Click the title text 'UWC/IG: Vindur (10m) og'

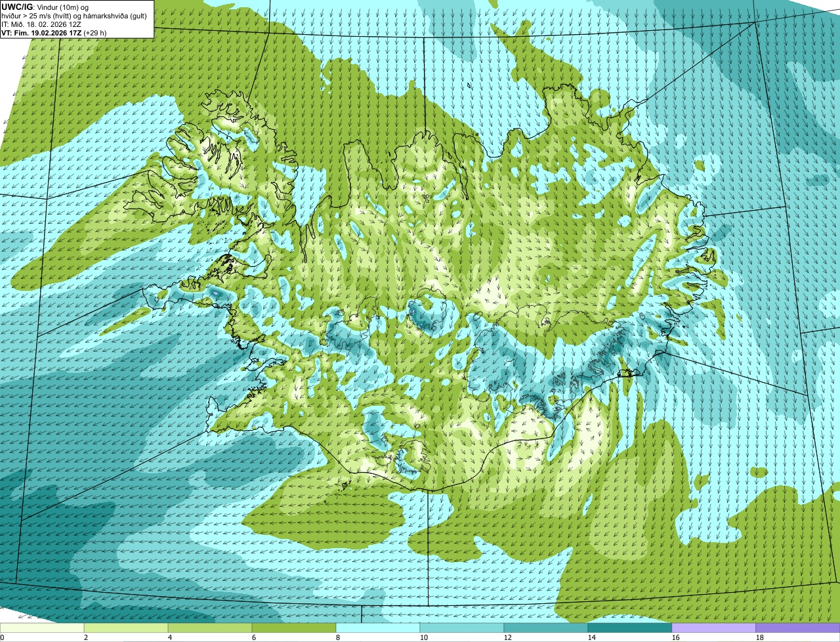pyautogui.click(x=45, y=7)
